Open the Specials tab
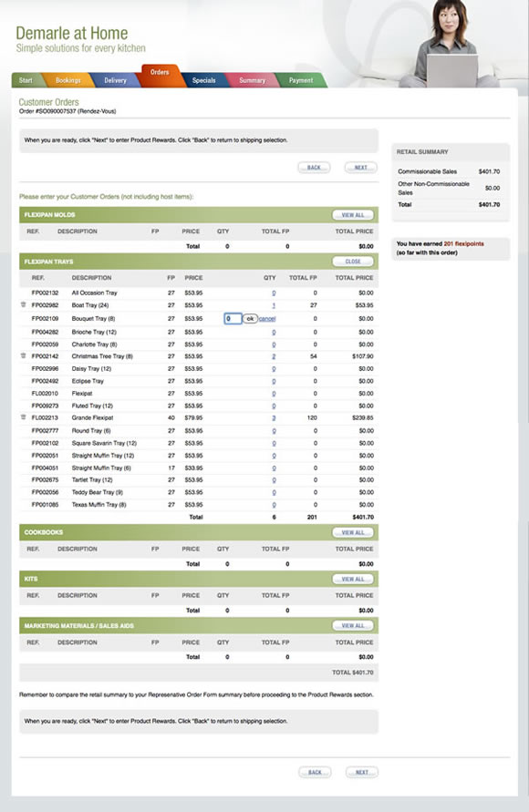This screenshot has width=529, height=812. pyautogui.click(x=203, y=80)
